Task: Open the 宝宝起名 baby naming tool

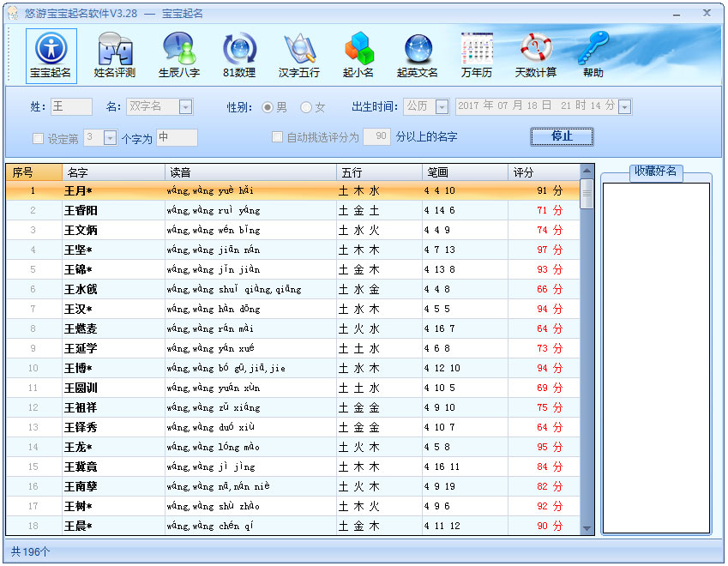Action: coord(51,55)
